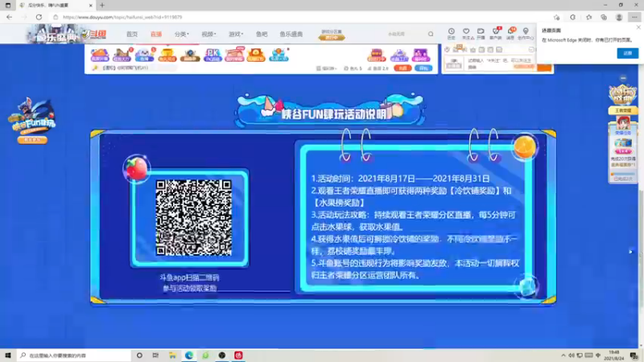Click the pink shop activity icon
This screenshot has width=644, height=362.
coord(234,55)
